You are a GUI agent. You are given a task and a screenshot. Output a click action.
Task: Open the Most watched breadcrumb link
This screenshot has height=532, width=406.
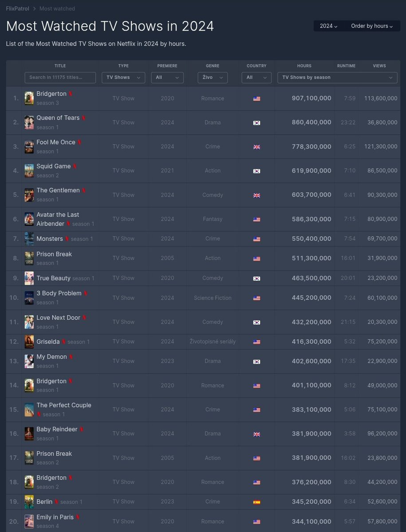pos(57,8)
